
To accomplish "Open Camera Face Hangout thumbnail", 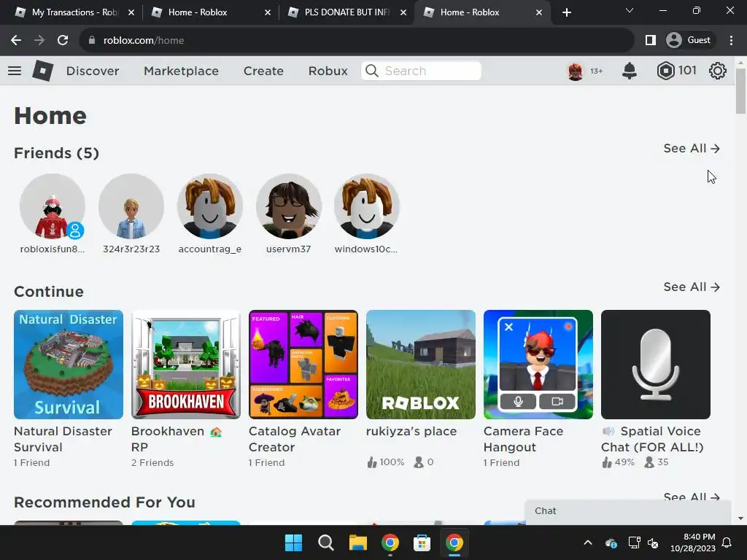I will point(538,365).
